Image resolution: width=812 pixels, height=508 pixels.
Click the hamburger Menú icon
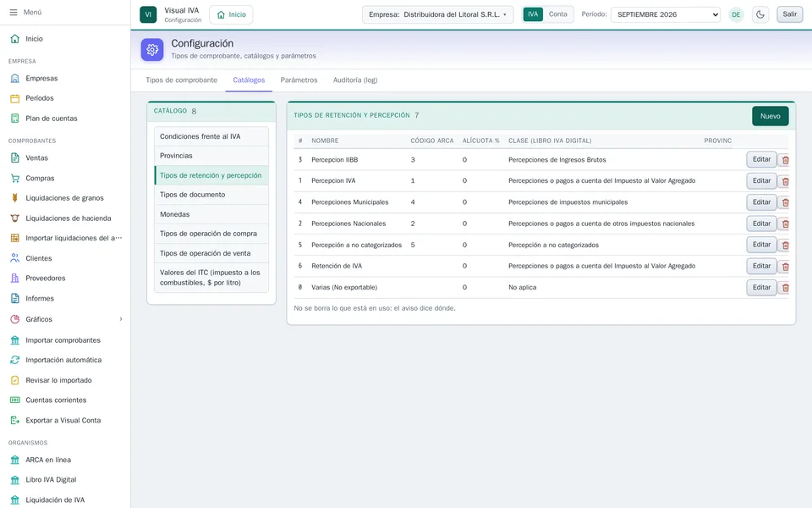tap(14, 12)
